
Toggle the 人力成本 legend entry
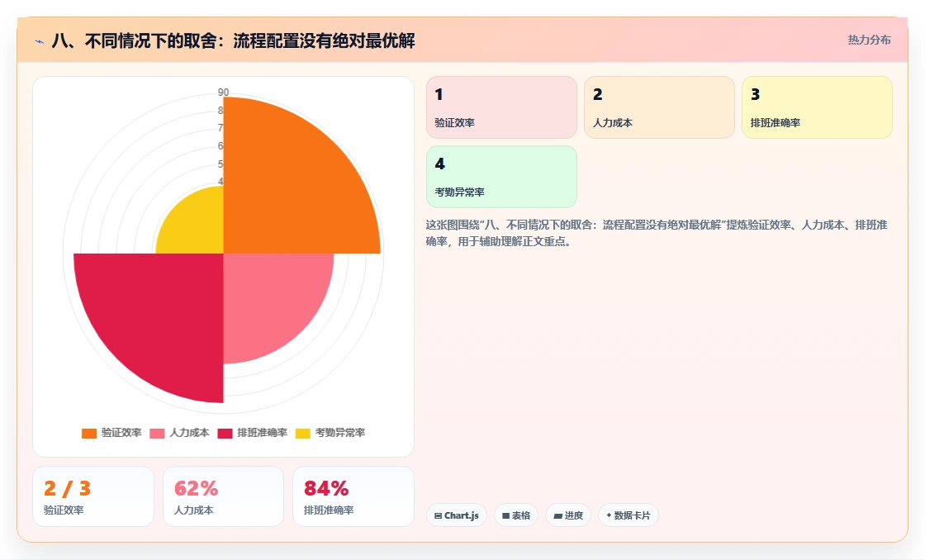[x=179, y=433]
